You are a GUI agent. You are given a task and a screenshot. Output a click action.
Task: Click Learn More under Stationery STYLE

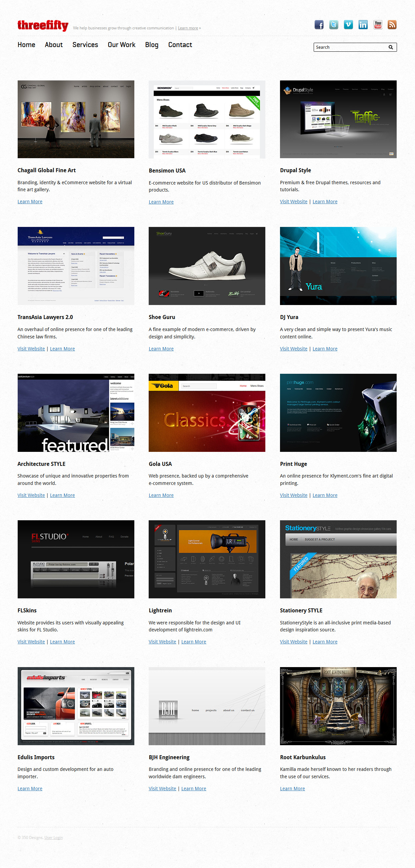(x=325, y=642)
